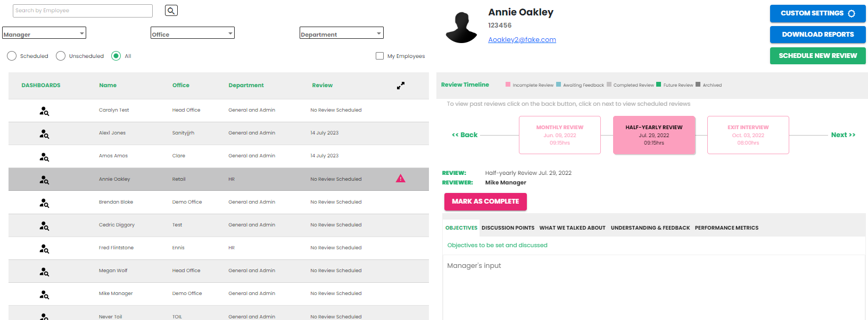The image size is (868, 320).
Task: Click Annie Oakley's profile avatar
Action: 461,28
